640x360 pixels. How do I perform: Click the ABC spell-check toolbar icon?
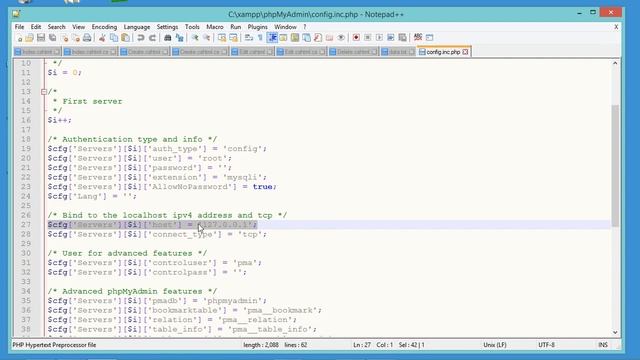(x=418, y=38)
